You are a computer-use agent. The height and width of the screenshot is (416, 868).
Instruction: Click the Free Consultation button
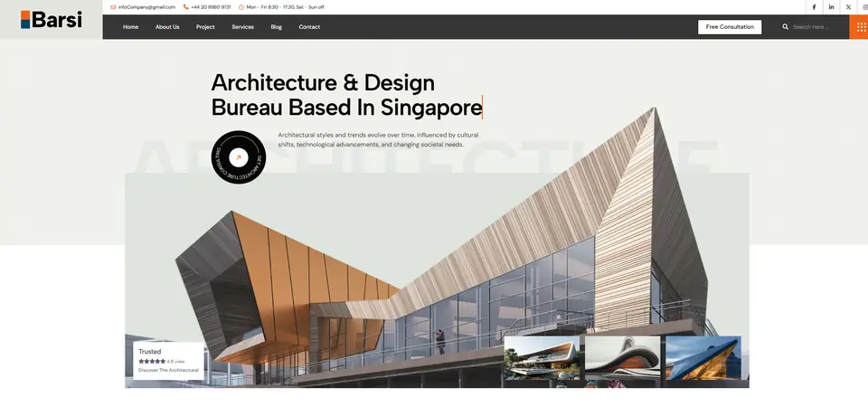point(730,26)
